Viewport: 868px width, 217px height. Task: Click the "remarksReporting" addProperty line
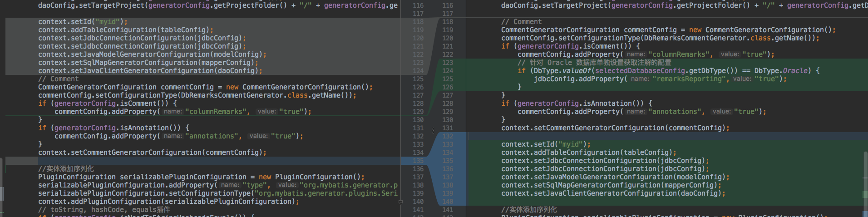click(660, 79)
